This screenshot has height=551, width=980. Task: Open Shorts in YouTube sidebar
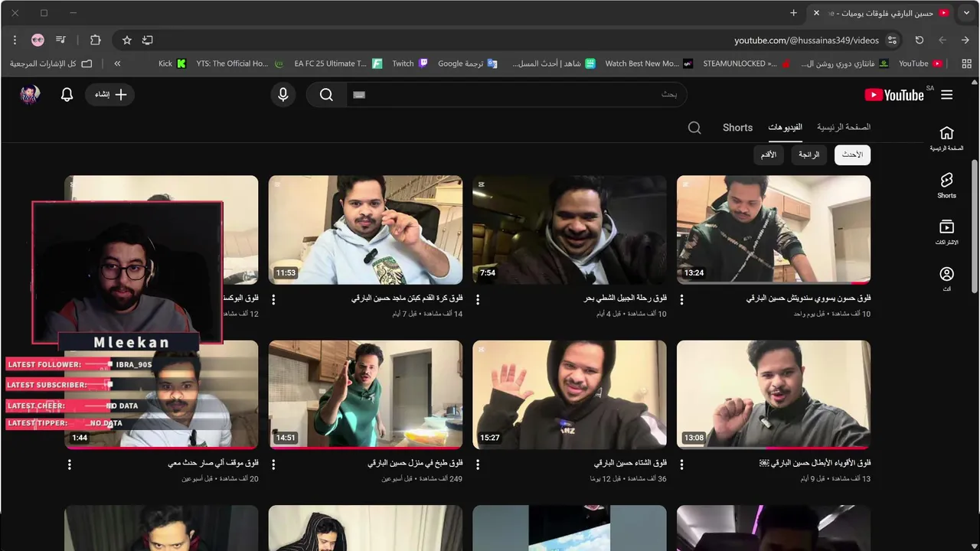click(947, 185)
